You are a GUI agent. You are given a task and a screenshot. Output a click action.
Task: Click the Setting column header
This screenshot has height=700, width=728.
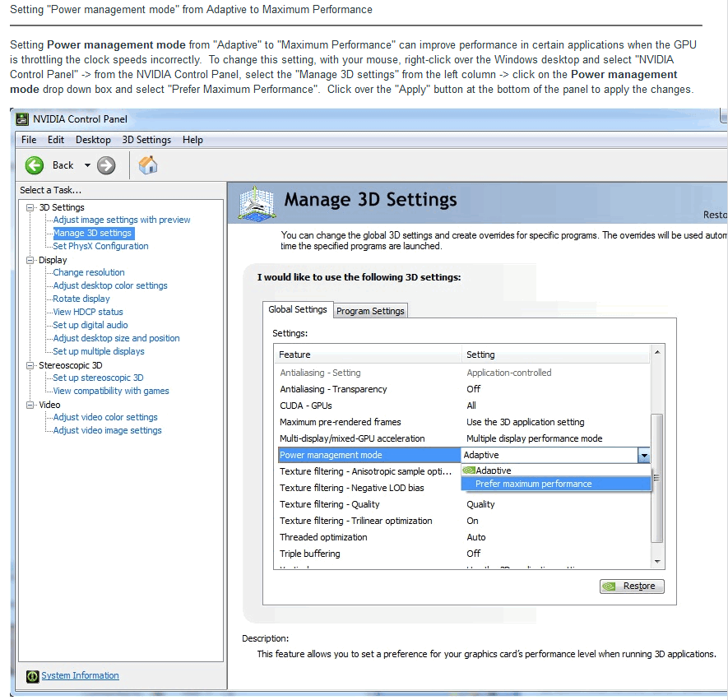pos(556,355)
